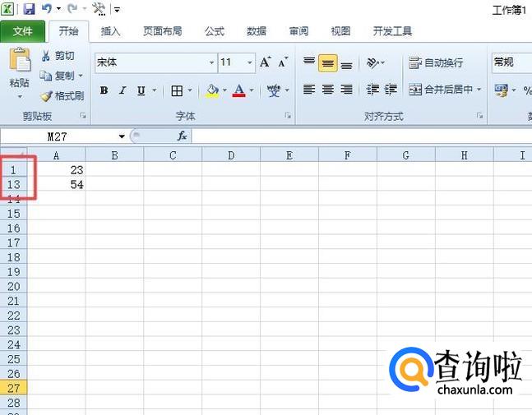The image size is (532, 415).
Task: Select column A header
Action: point(56,155)
